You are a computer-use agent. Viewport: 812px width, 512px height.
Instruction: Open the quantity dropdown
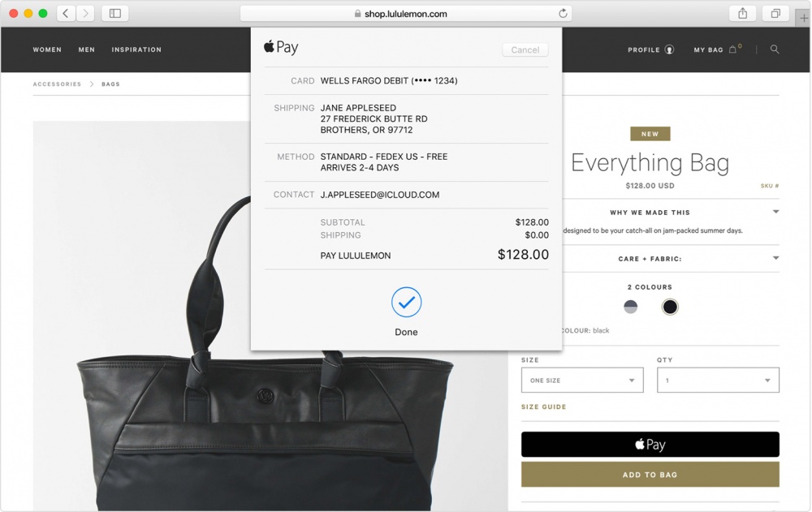pyautogui.click(x=718, y=380)
